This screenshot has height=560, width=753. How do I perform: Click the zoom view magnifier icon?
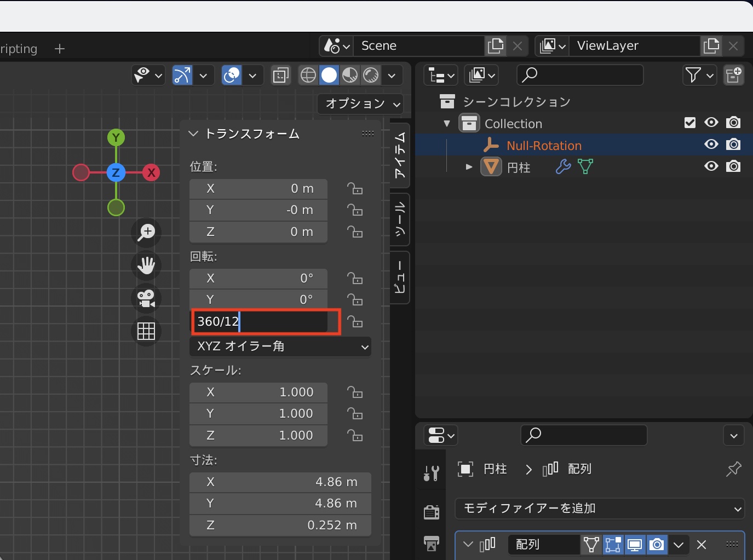point(146,232)
